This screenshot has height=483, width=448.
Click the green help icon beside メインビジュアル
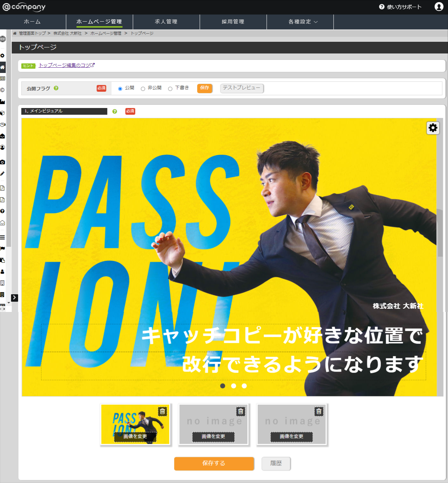pyautogui.click(x=115, y=111)
